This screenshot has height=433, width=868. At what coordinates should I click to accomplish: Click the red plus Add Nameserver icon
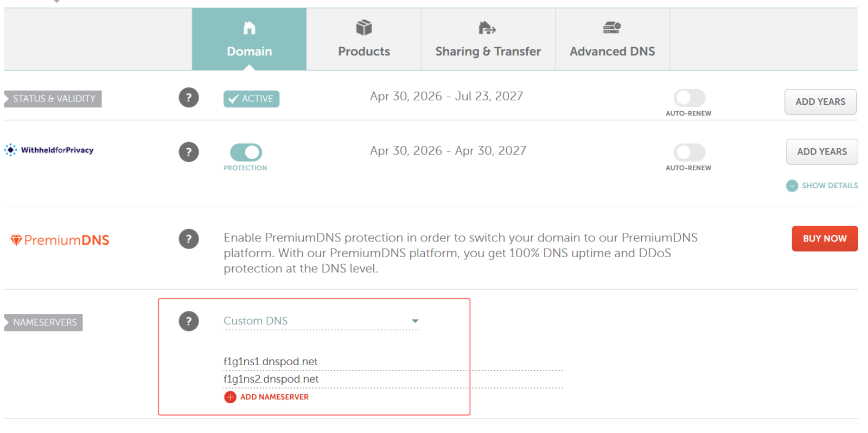point(230,397)
